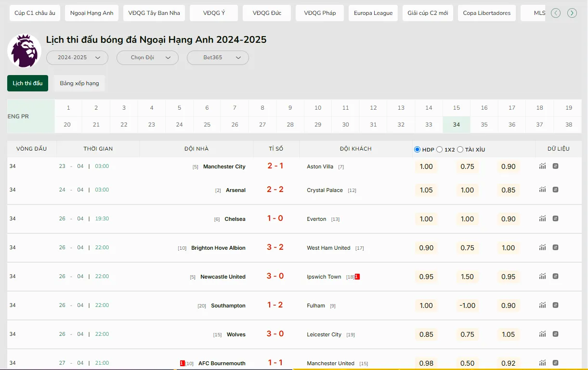The height and width of the screenshot is (370, 588).
Task: Click the Leicester City team name
Action: (x=324, y=334)
